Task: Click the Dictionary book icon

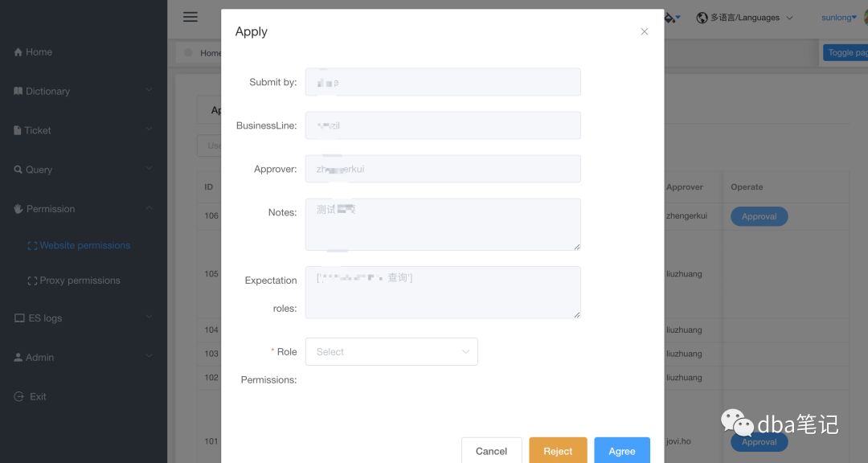Action: coord(18,92)
